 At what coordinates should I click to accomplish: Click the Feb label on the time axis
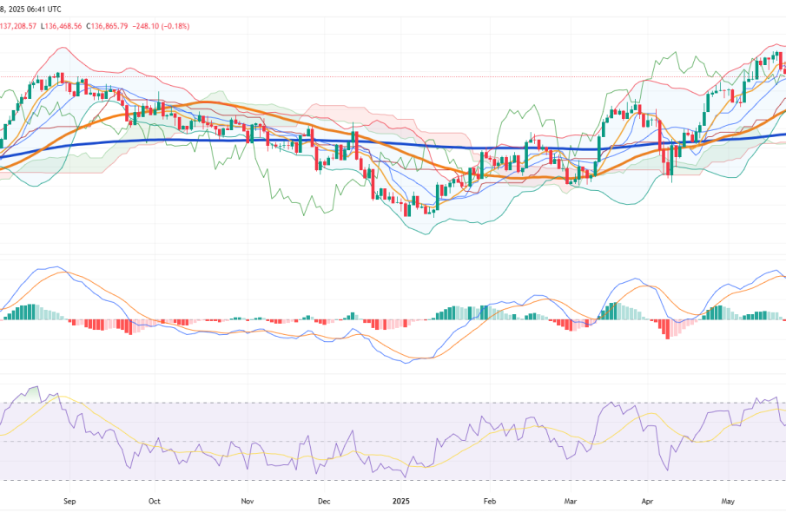(x=489, y=501)
